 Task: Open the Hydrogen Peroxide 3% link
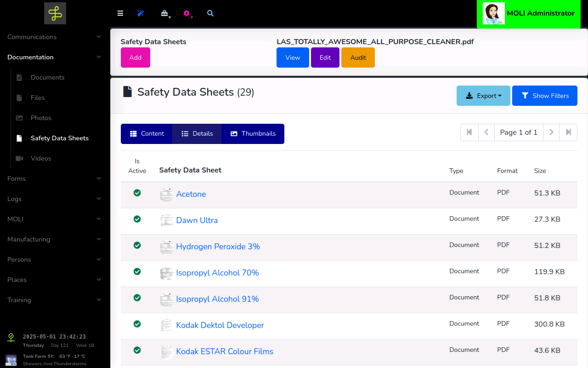click(x=218, y=247)
